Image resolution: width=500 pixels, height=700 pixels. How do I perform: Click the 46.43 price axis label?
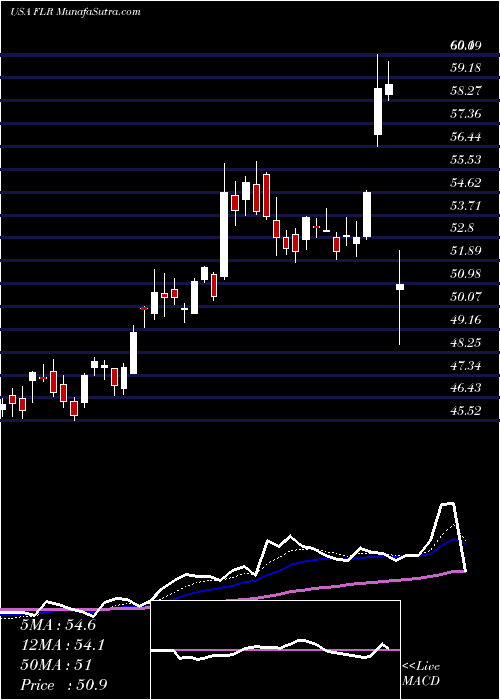pyautogui.click(x=466, y=388)
